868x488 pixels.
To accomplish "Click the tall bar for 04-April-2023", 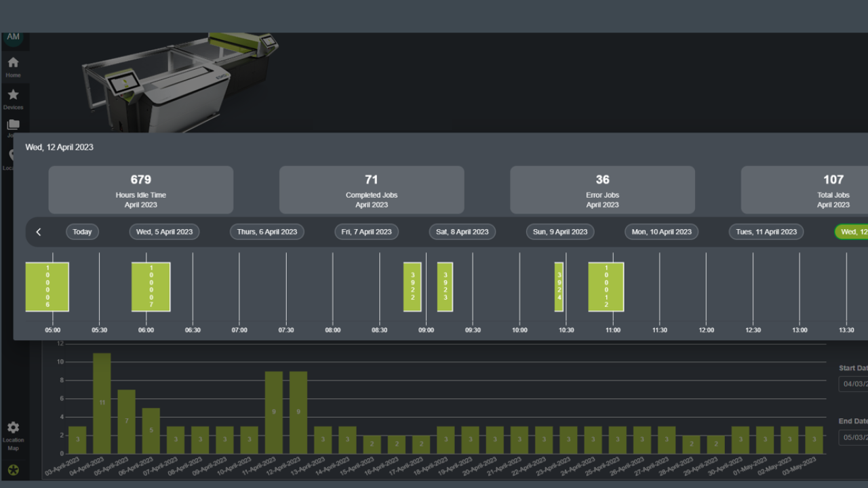I will (102, 400).
